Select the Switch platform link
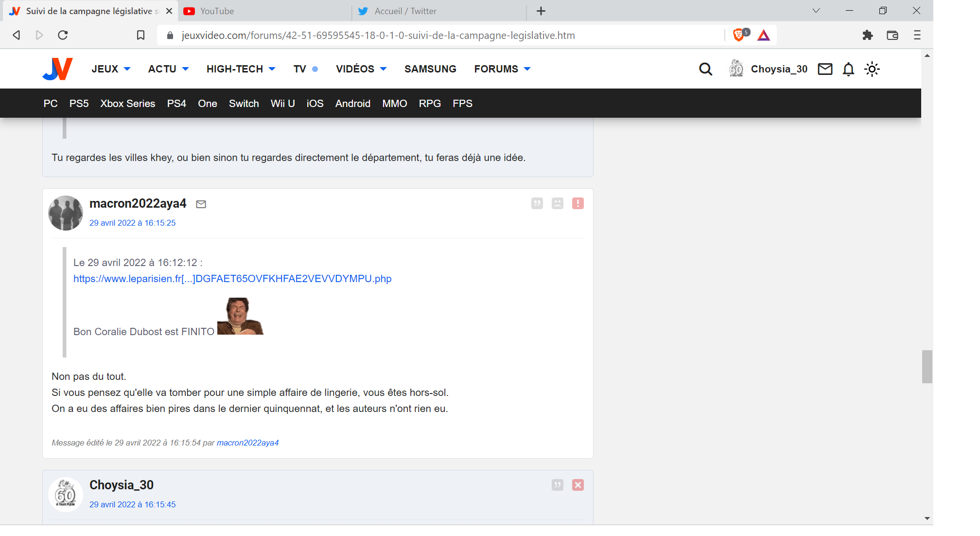This screenshot has height=536, width=980. pos(244,104)
